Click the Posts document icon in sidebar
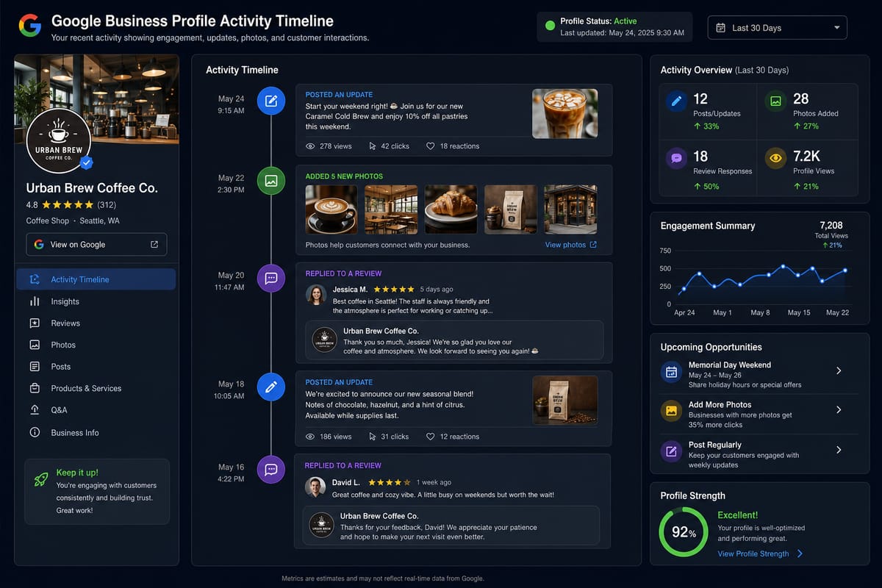This screenshot has height=588, width=882. click(35, 367)
